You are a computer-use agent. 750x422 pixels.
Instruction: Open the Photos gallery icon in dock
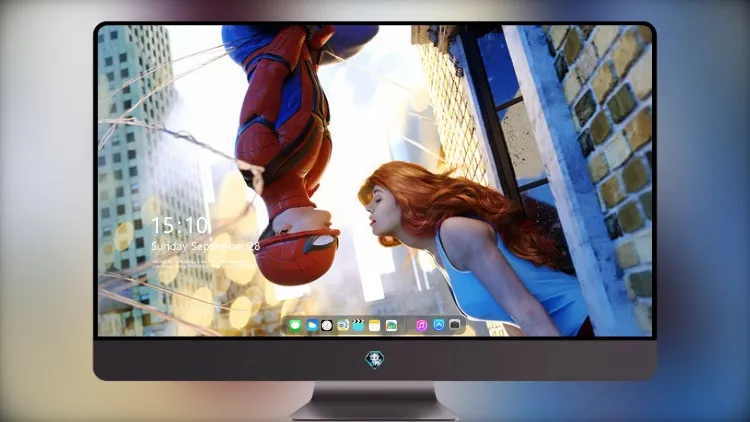click(391, 326)
